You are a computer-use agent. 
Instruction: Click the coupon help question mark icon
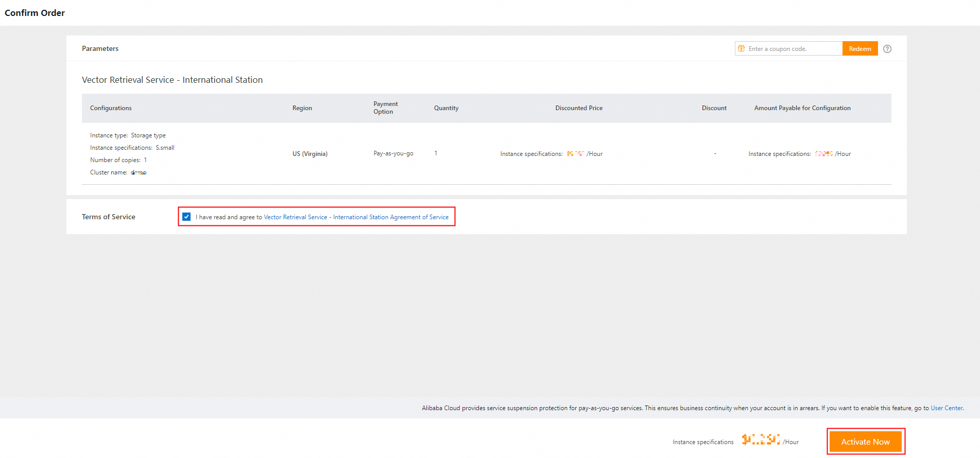click(x=887, y=49)
